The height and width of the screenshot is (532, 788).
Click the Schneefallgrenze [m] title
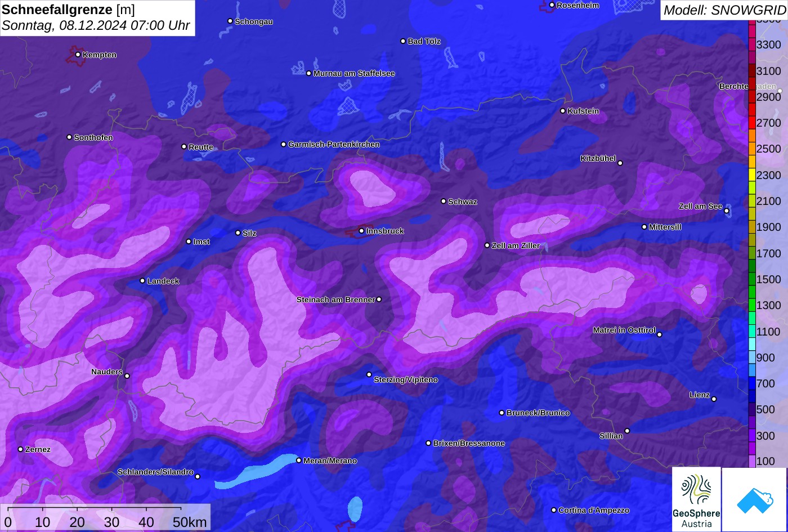[68, 10]
